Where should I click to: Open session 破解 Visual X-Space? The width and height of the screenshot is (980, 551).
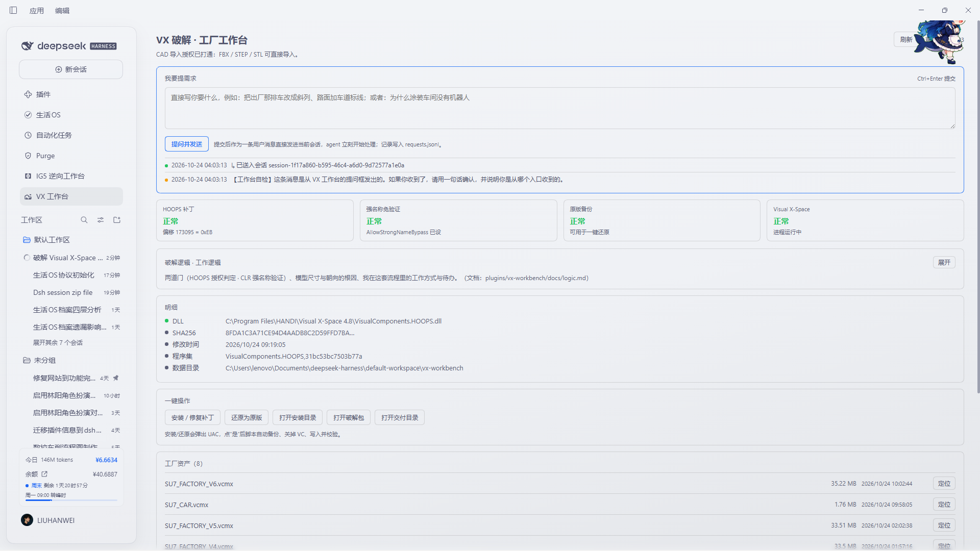tap(71, 258)
